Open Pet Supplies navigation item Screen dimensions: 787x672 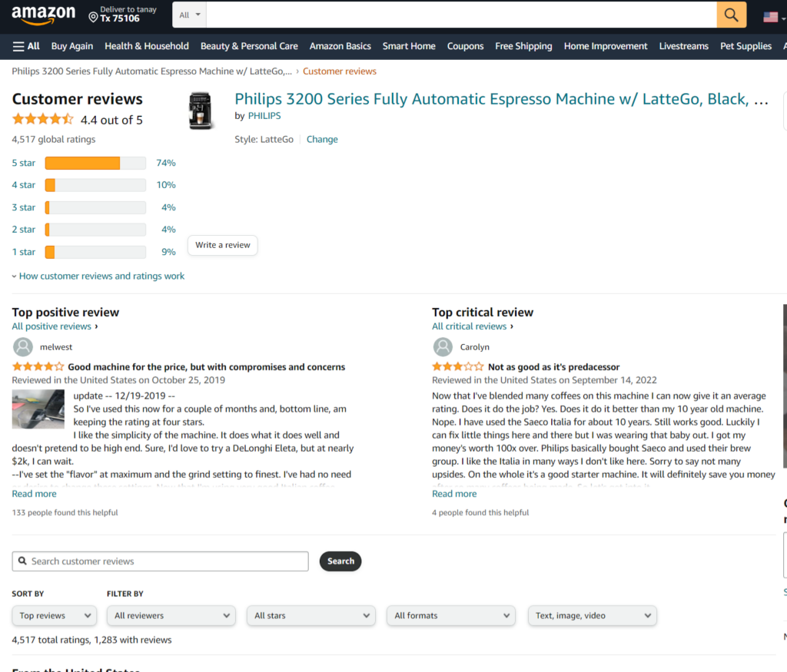tap(745, 46)
